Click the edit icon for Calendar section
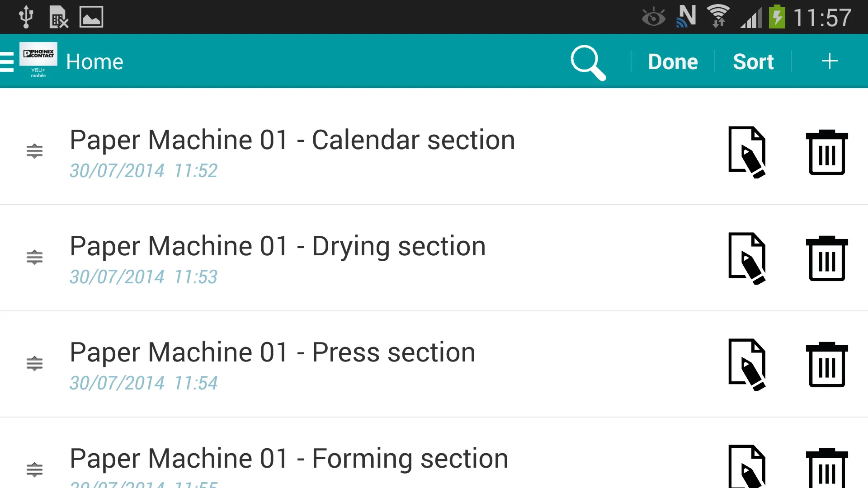This screenshot has width=868, height=488. click(747, 152)
